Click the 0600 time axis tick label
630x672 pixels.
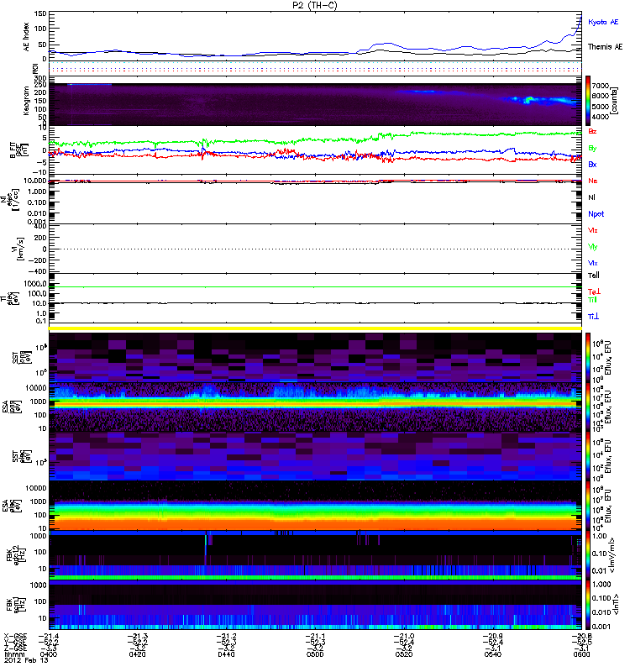coord(581,654)
